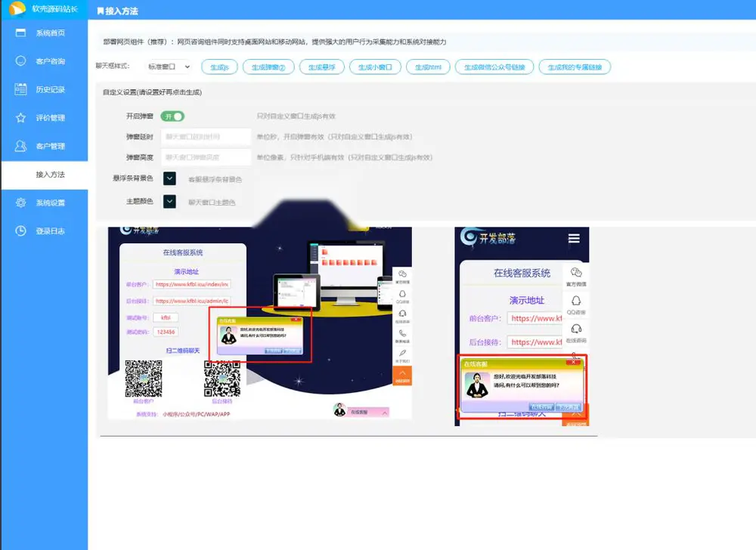756x550 pixels.
Task: Open the 客户管理 user icon
Action: pyautogui.click(x=20, y=146)
